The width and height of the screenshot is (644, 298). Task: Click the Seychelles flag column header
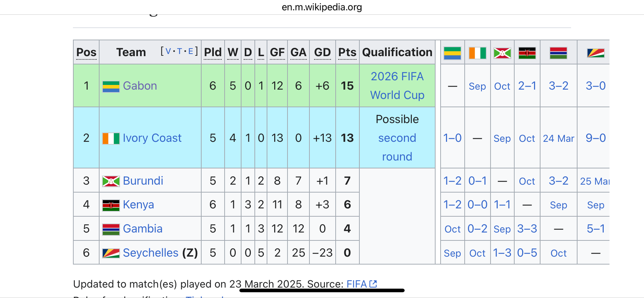point(595,53)
